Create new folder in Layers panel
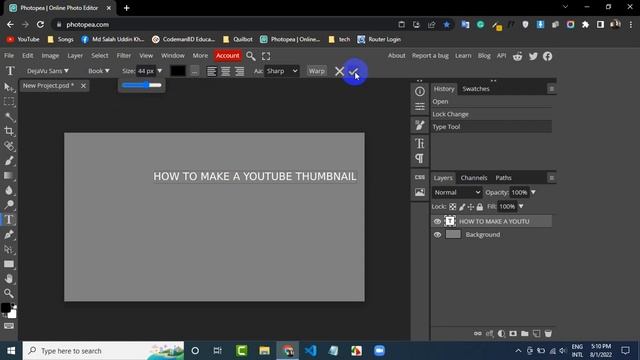 point(524,333)
